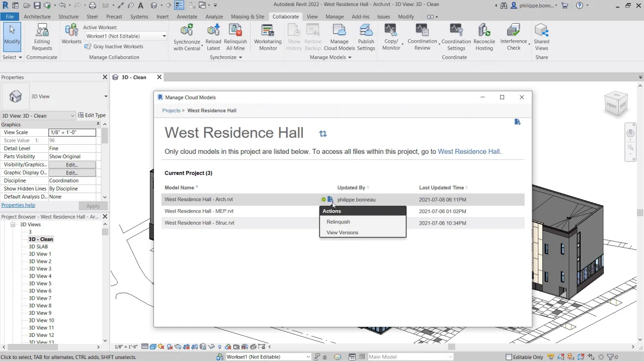Screen dimensions: 644x362
Task: Expand the Detail Level value field
Action: 72,148
